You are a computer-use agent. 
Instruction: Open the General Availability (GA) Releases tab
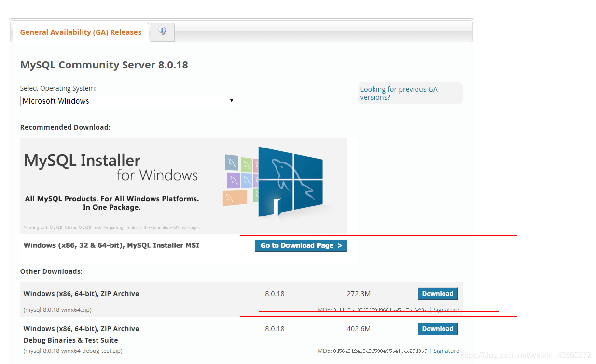point(81,32)
